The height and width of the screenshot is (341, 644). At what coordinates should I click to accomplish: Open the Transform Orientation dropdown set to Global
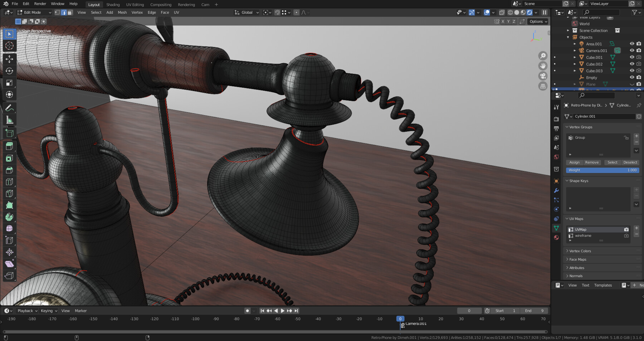(246, 12)
